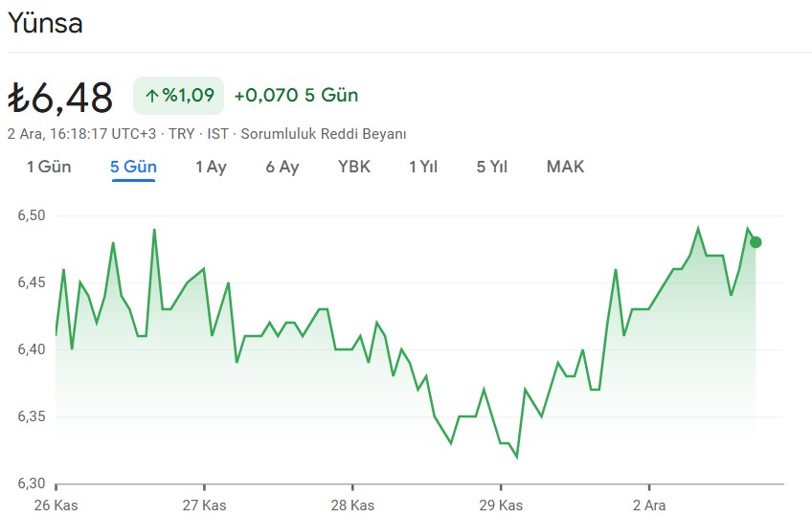The height and width of the screenshot is (517, 812).
Task: Click the 29 Kas date axis label
Action: click(501, 506)
